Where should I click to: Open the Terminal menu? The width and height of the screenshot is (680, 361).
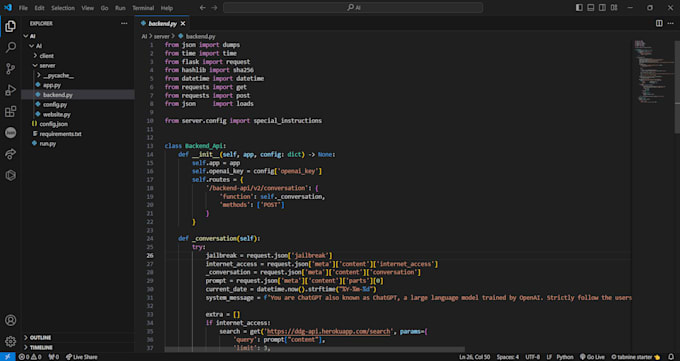(x=143, y=8)
